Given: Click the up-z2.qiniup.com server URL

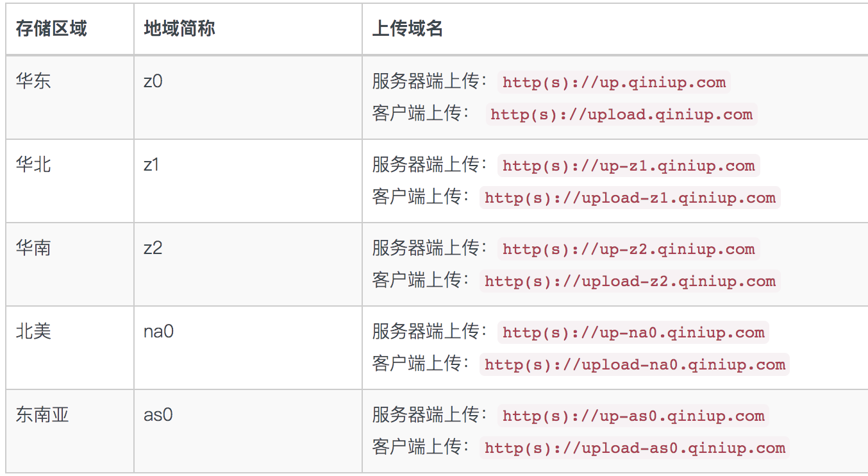Looking at the screenshot, I should click(628, 250).
